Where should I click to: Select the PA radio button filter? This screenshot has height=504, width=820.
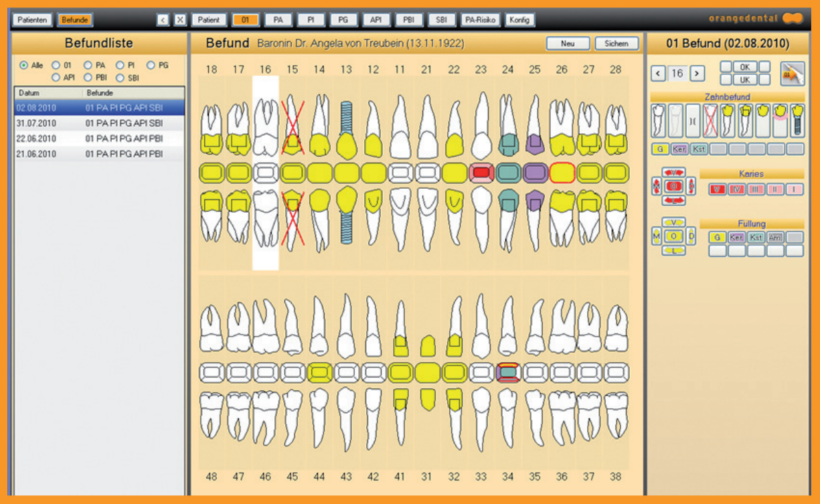click(88, 66)
